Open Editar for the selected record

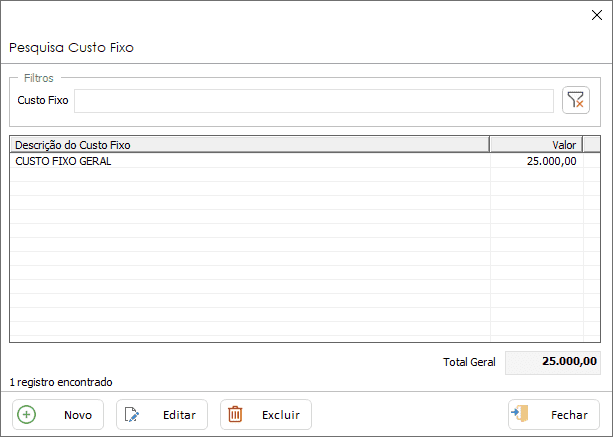(162, 414)
